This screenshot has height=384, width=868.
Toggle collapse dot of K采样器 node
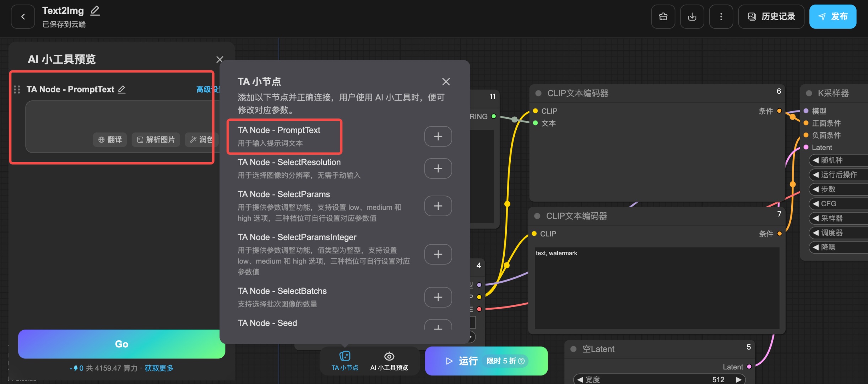click(809, 94)
